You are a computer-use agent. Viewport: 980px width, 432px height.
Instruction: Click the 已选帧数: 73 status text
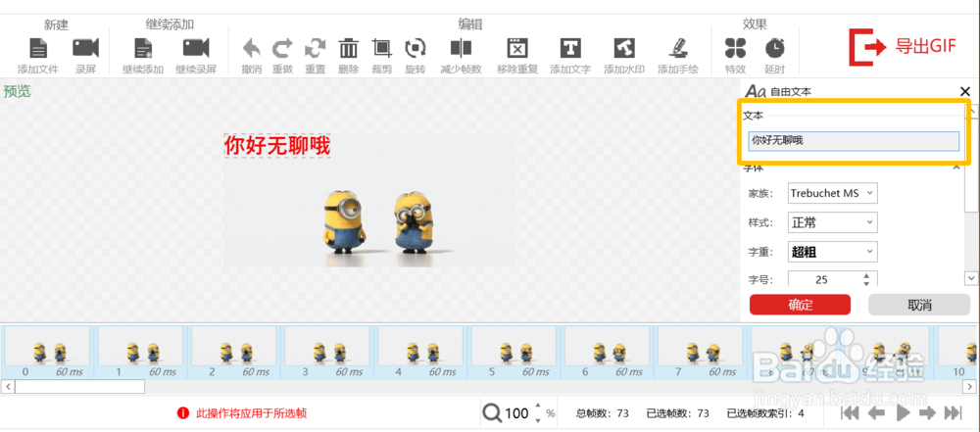pos(677,413)
